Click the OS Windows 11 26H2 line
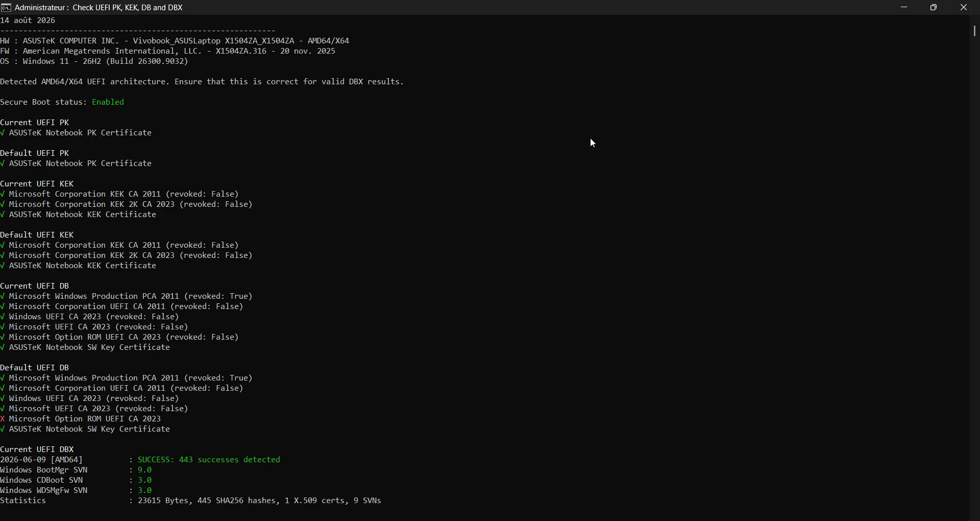 pos(94,61)
